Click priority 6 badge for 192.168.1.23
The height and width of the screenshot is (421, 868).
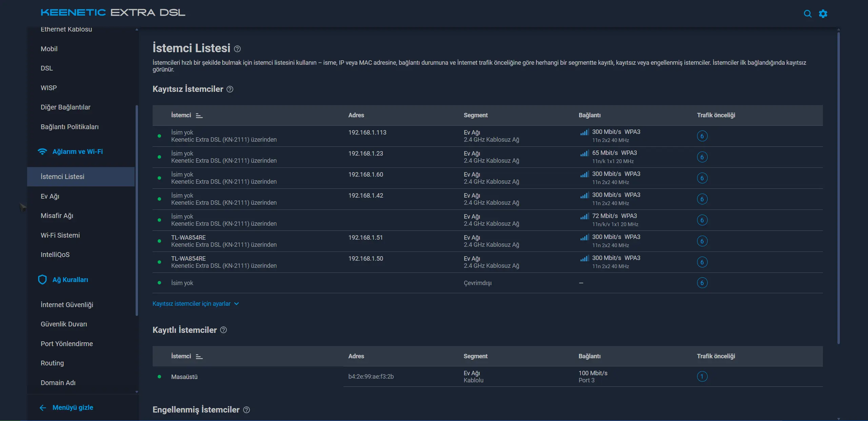click(x=702, y=157)
